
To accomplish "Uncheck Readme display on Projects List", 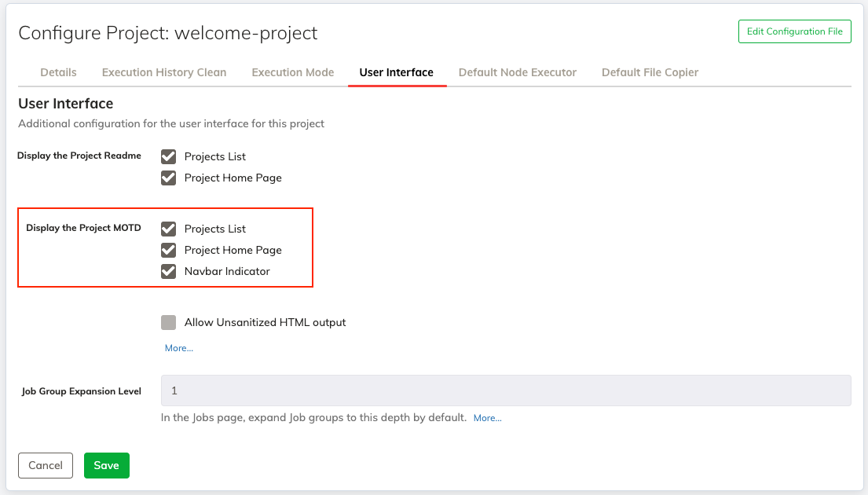I will point(168,156).
